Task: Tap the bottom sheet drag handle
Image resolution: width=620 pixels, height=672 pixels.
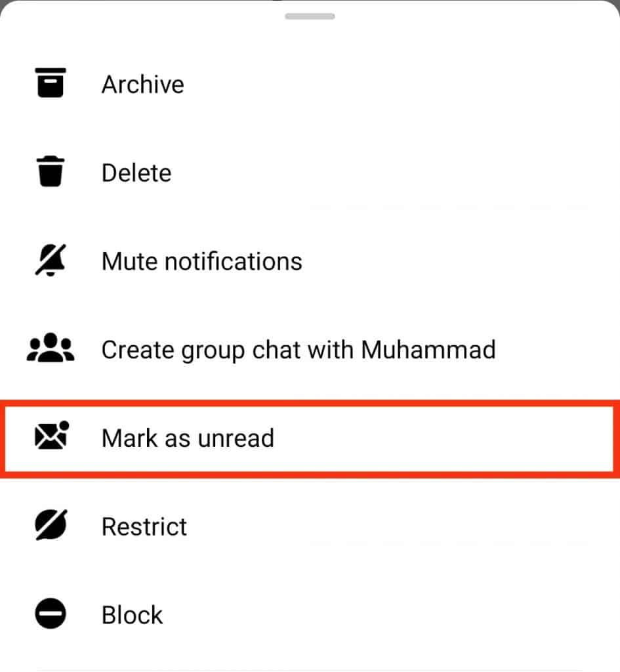Action: (x=309, y=16)
